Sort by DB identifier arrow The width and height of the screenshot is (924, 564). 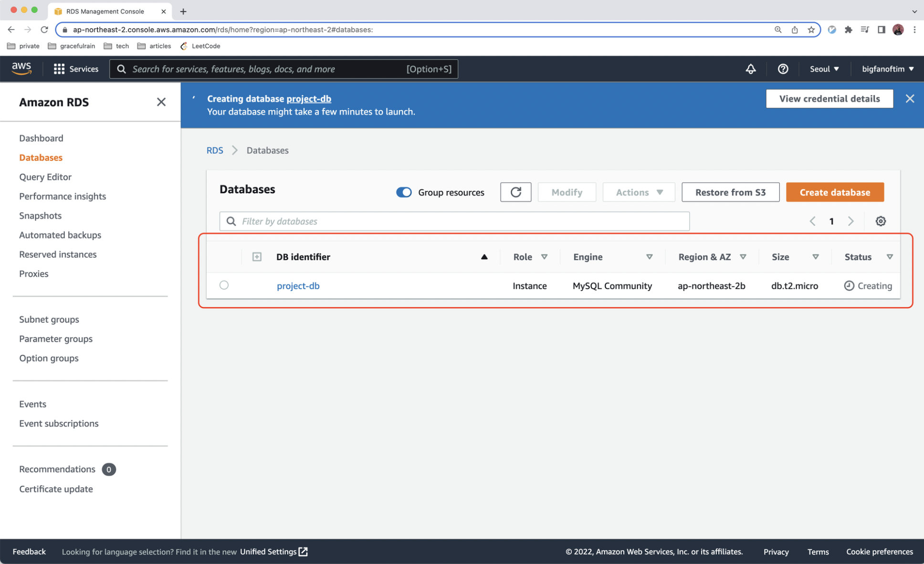tap(484, 257)
